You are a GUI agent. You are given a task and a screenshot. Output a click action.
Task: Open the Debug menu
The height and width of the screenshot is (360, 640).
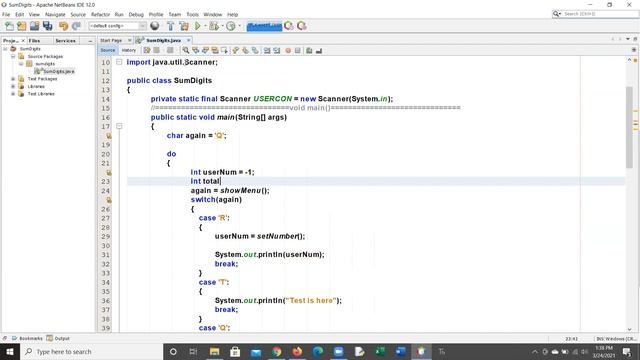(x=136, y=14)
